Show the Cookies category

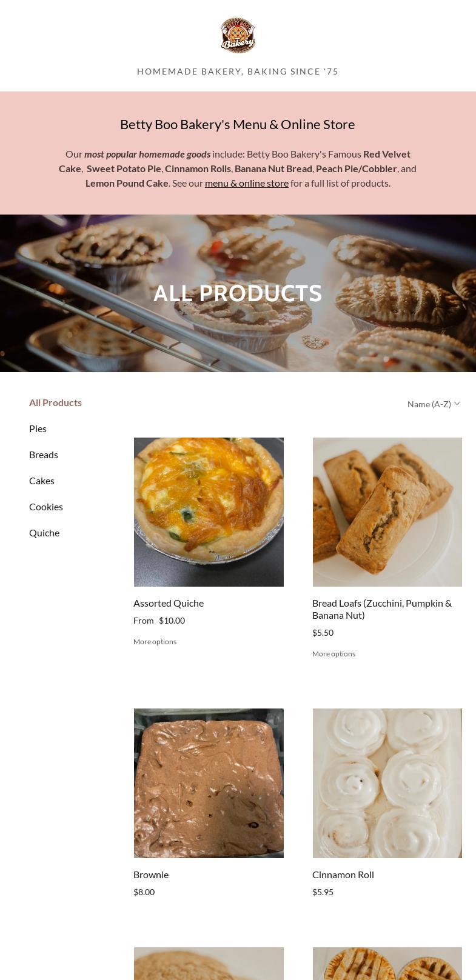point(46,507)
